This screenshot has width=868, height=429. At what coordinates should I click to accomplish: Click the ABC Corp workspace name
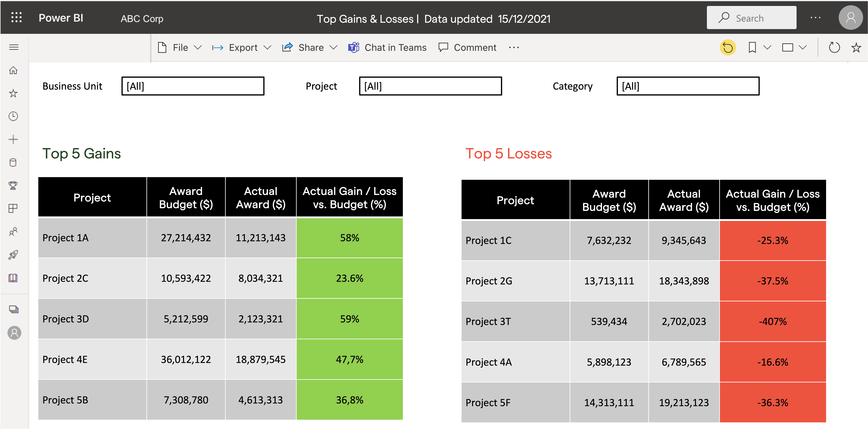(x=142, y=19)
